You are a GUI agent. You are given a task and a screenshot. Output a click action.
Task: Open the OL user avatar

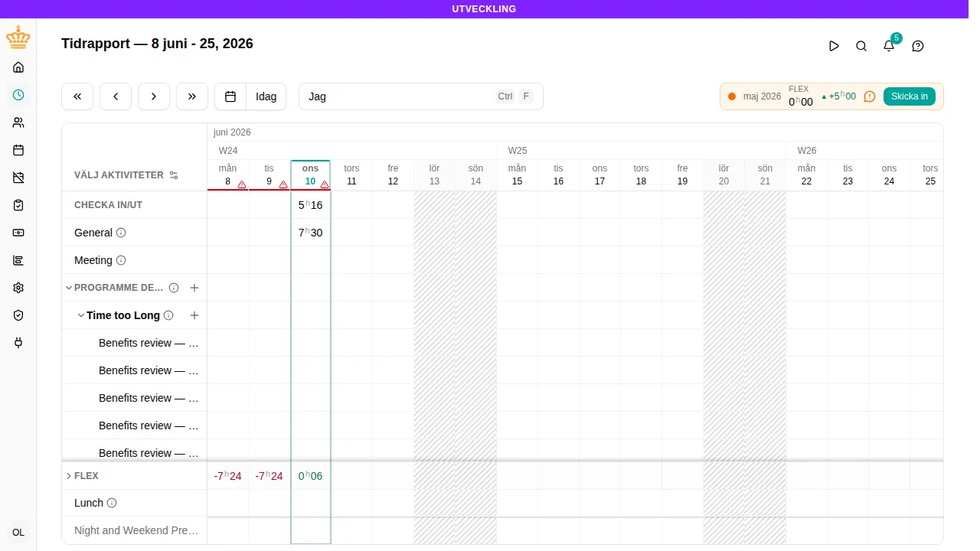tap(18, 533)
